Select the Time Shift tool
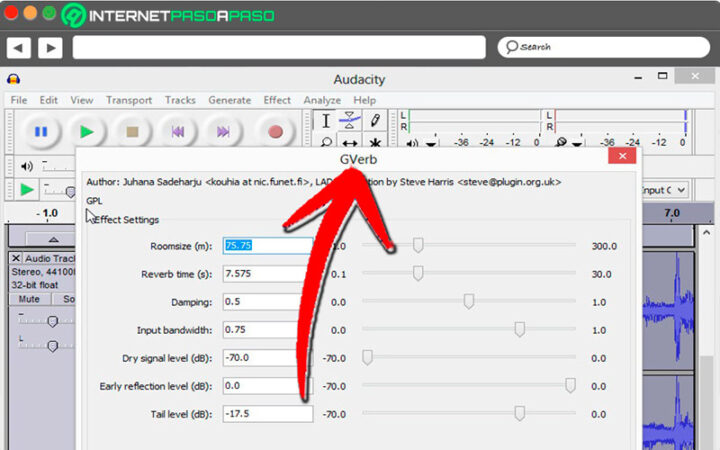720x450 pixels. [x=349, y=141]
